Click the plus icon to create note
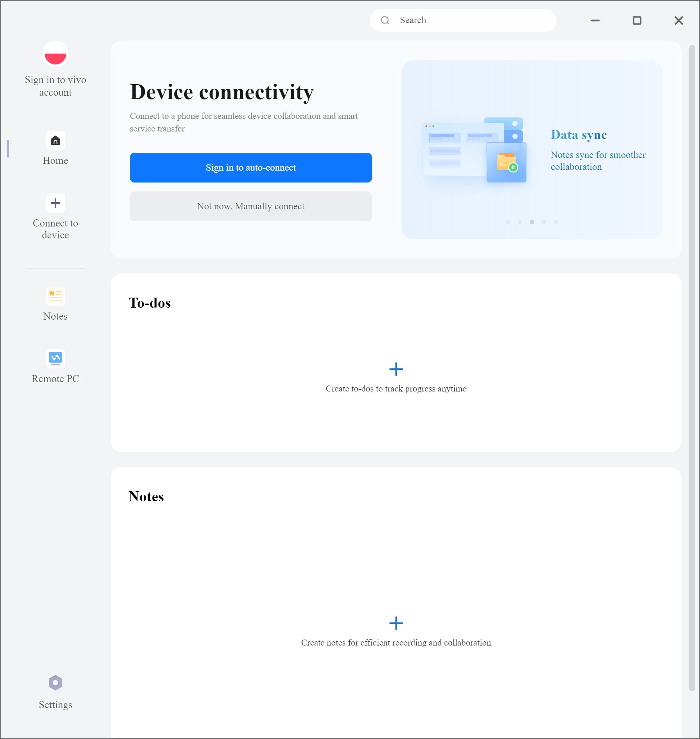Viewport: 700px width, 739px height. click(396, 623)
